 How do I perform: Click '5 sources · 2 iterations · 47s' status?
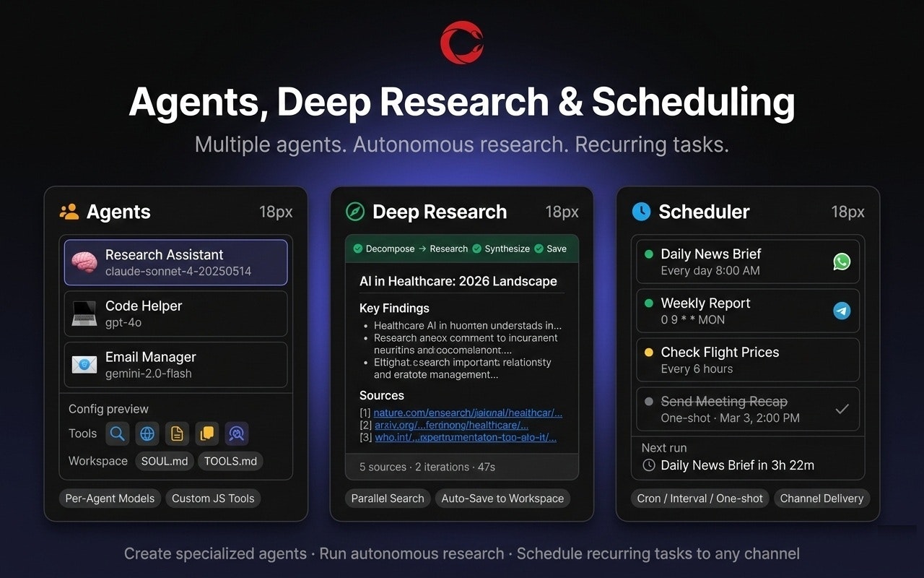[427, 467]
